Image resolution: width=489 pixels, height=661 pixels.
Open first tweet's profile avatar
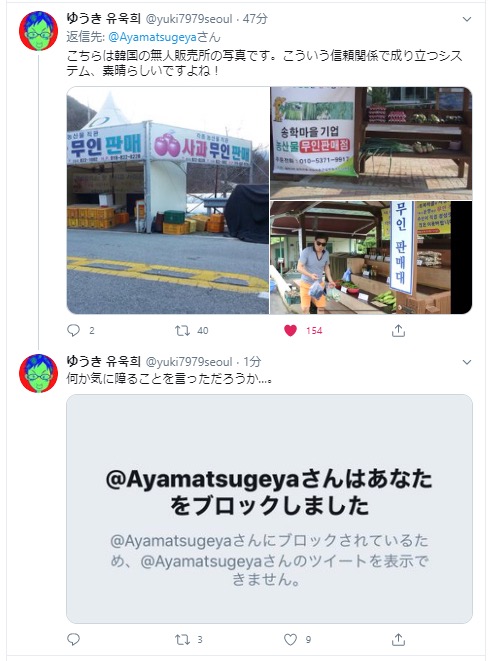38,31
